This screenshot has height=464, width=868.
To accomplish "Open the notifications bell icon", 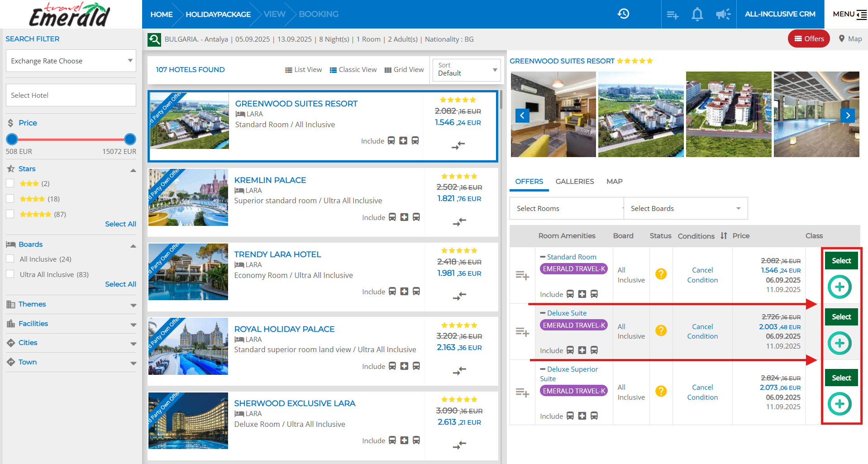I will (697, 14).
